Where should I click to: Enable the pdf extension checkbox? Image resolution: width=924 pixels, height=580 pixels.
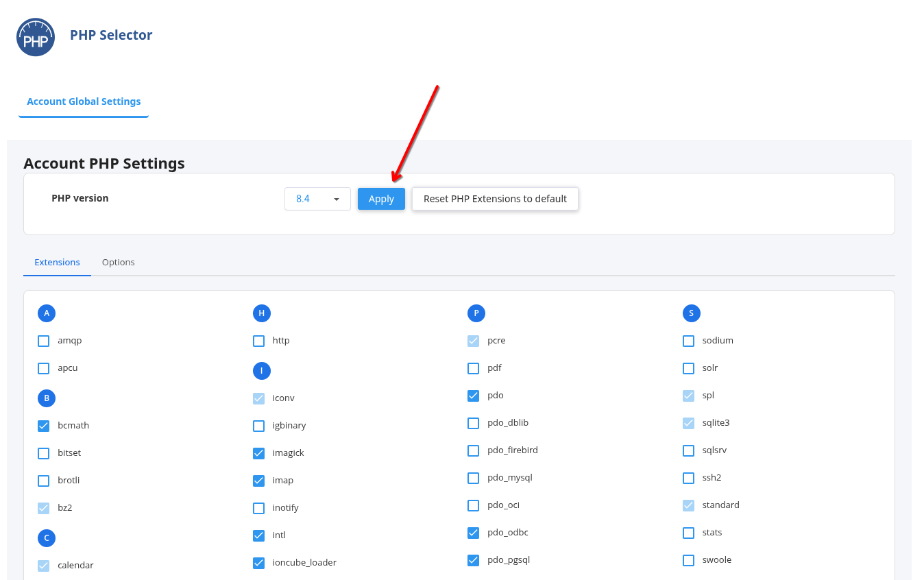click(474, 368)
